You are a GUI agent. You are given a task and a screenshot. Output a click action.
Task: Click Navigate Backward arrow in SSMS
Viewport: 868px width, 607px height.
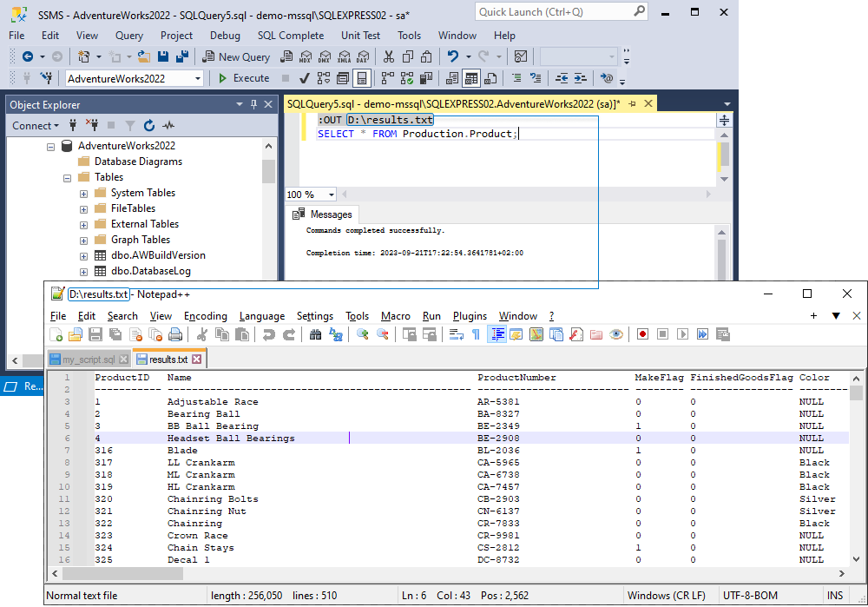27,56
